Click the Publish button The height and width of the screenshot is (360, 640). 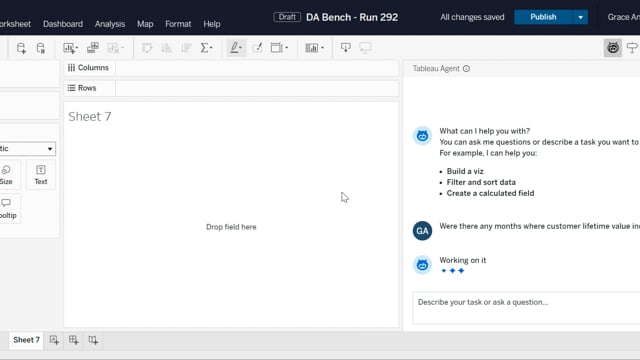tap(543, 17)
